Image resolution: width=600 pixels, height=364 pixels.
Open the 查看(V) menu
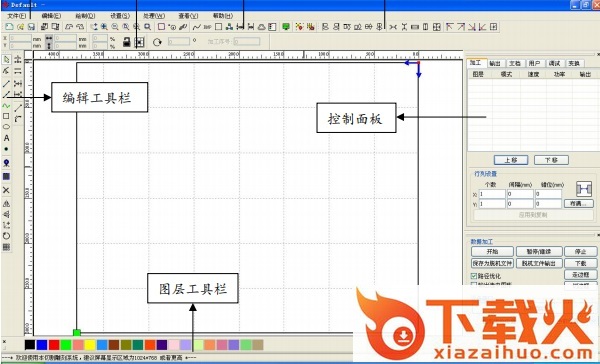click(188, 16)
